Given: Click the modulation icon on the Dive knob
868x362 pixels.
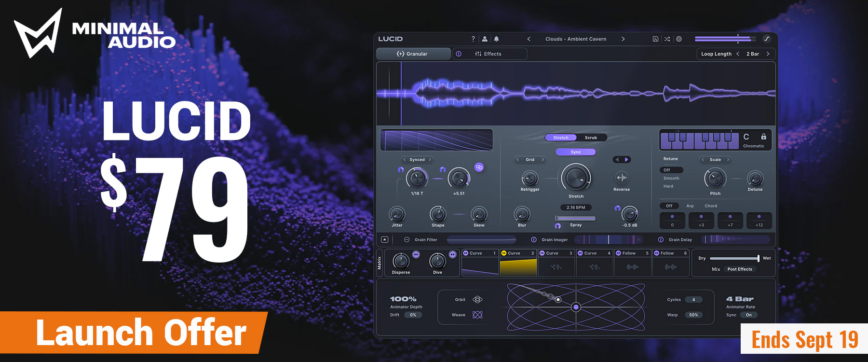Looking at the screenshot, I should [452, 254].
